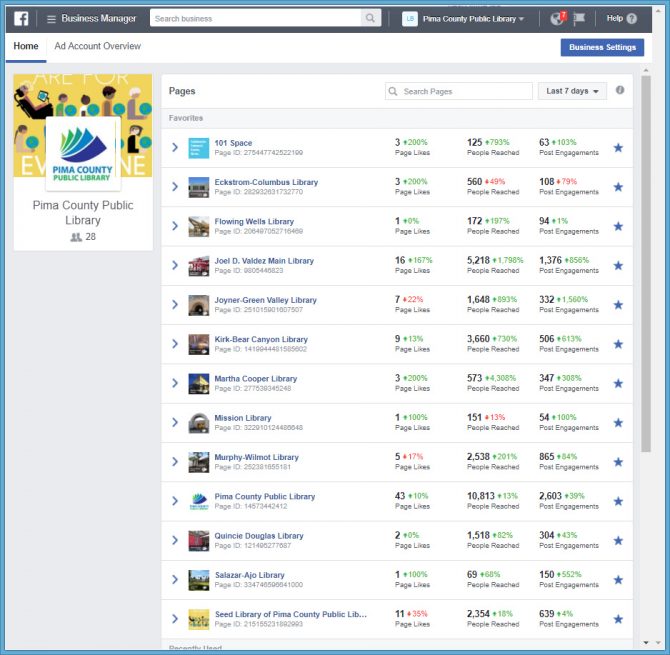Open the Business Manager hamburger menu
670x655 pixels.
tap(51, 19)
